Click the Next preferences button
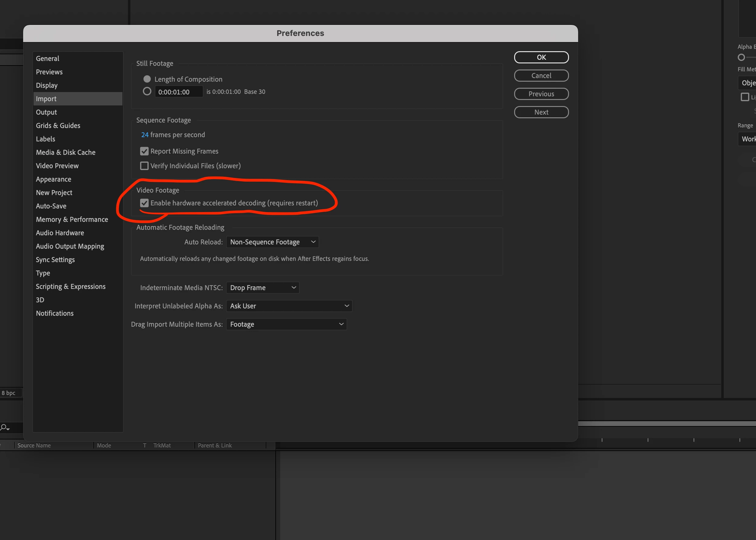 (541, 112)
